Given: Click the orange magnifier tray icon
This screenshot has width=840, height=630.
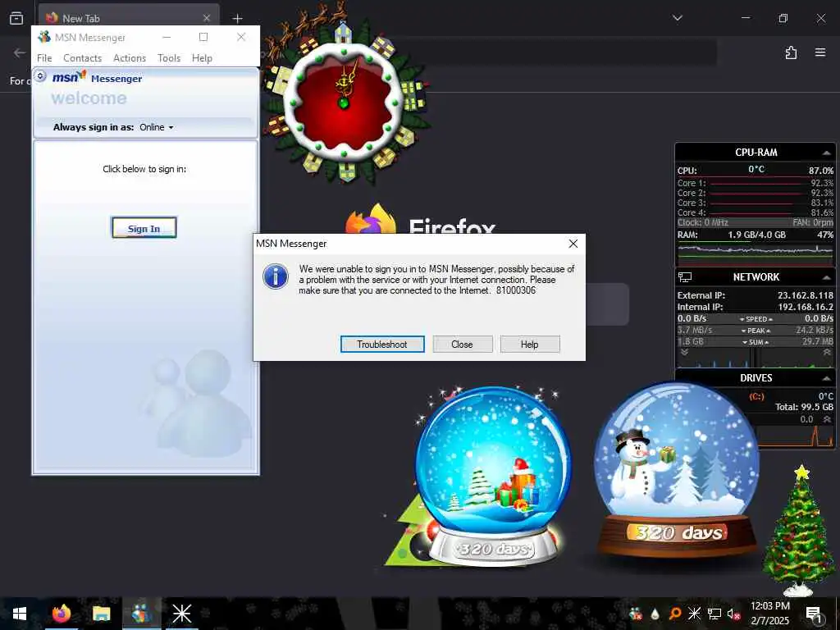Looking at the screenshot, I should (x=675, y=614).
